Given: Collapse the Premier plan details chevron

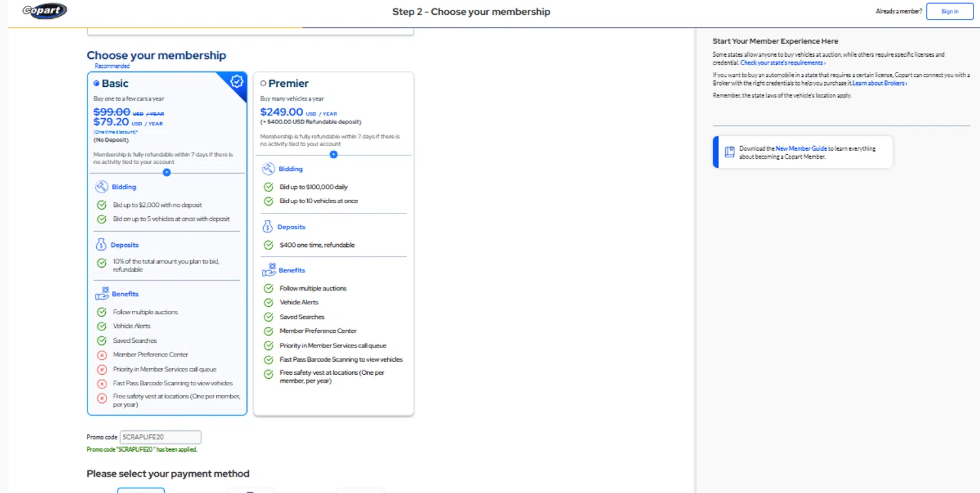Looking at the screenshot, I should point(334,155).
